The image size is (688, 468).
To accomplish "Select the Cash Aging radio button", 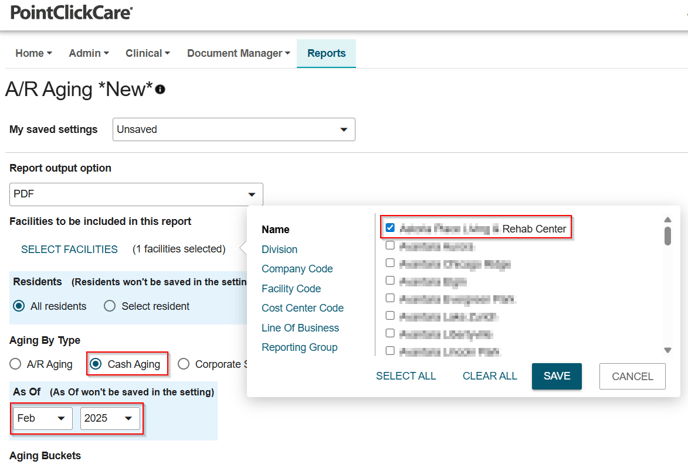I will tap(97, 364).
